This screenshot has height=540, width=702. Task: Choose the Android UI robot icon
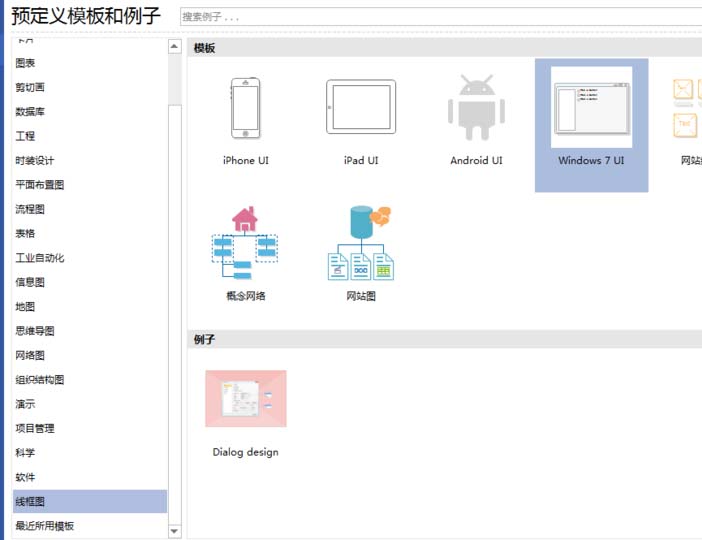point(476,107)
